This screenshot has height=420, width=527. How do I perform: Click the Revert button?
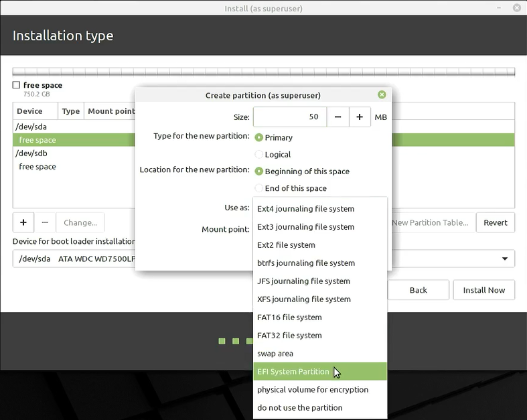click(495, 222)
